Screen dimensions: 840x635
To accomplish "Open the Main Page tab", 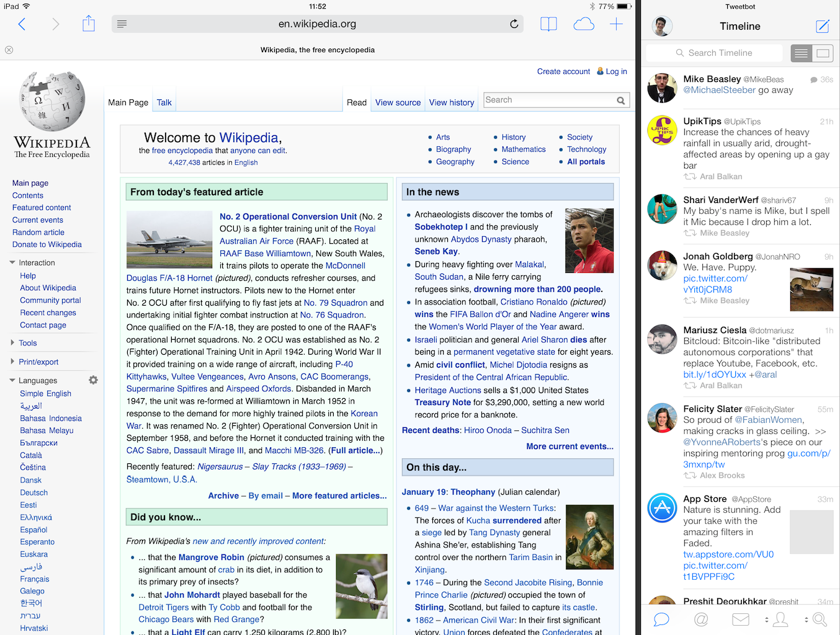I will tap(128, 102).
